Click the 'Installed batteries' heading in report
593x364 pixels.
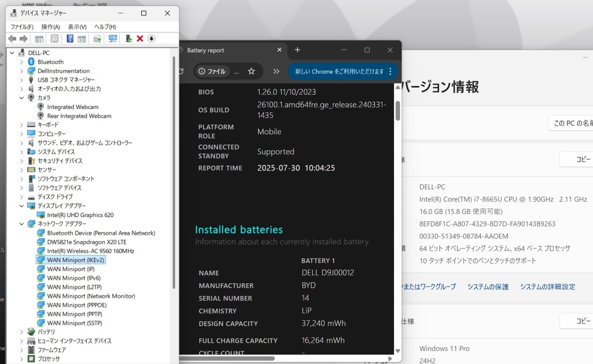pyautogui.click(x=239, y=229)
